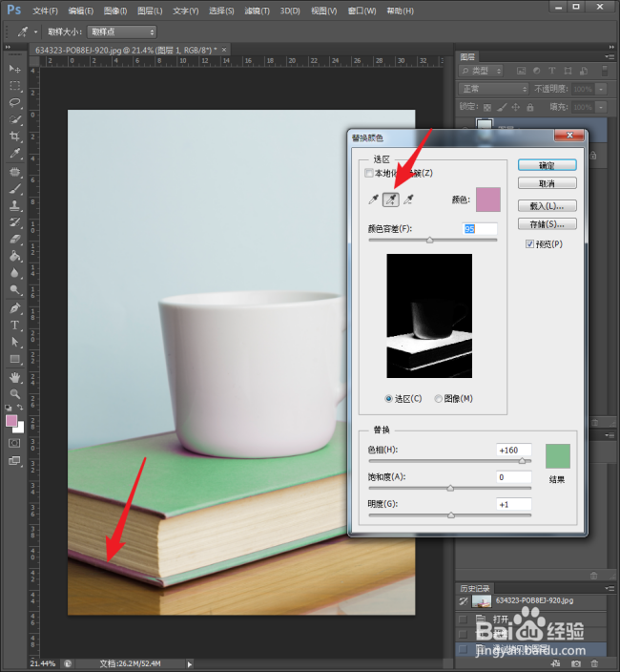Open the Eyedropper tool preset picker arrow
Image resolution: width=620 pixels, height=672 pixels.
(35, 31)
